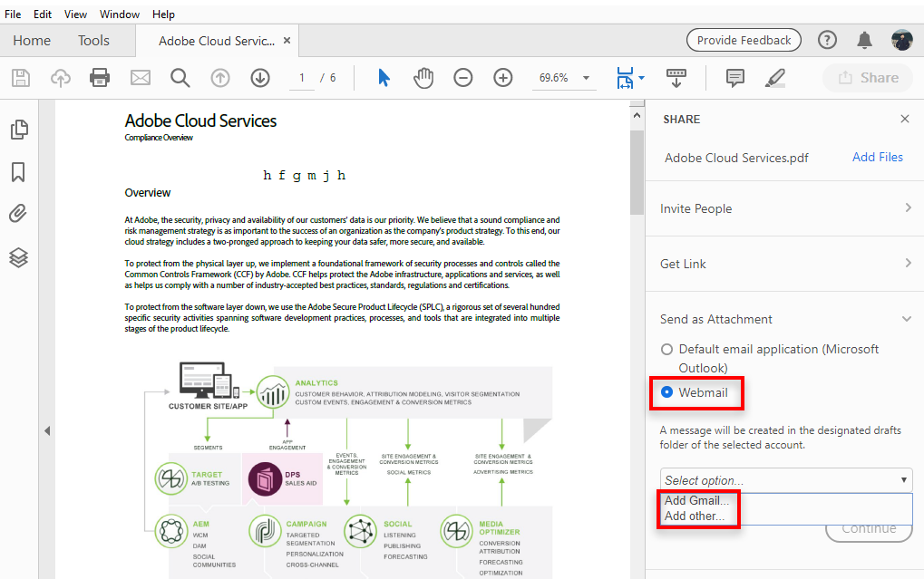
Task: Click the email envelope icon
Action: point(141,78)
